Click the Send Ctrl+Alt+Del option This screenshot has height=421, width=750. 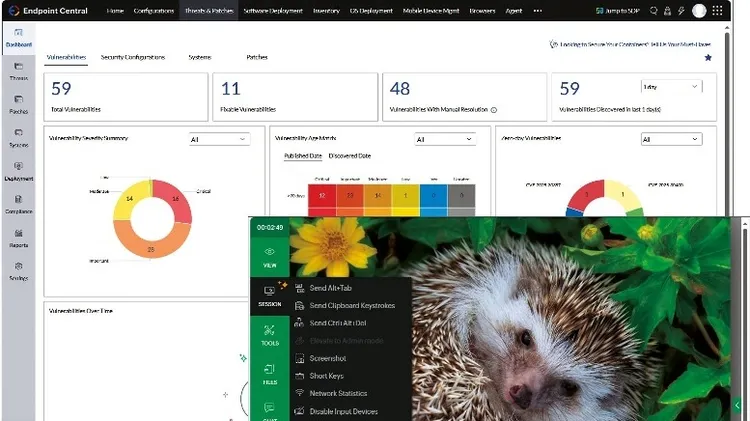pos(339,322)
